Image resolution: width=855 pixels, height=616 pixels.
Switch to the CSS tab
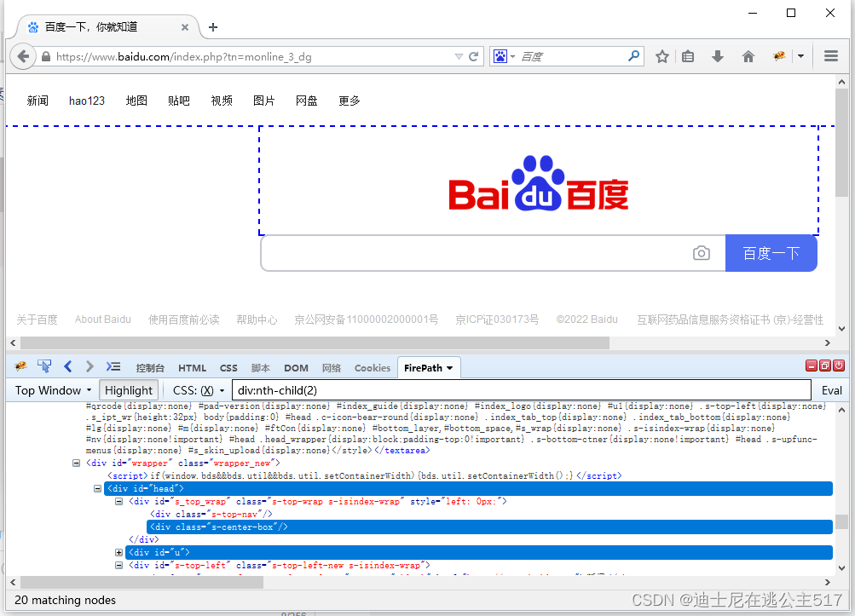click(228, 368)
